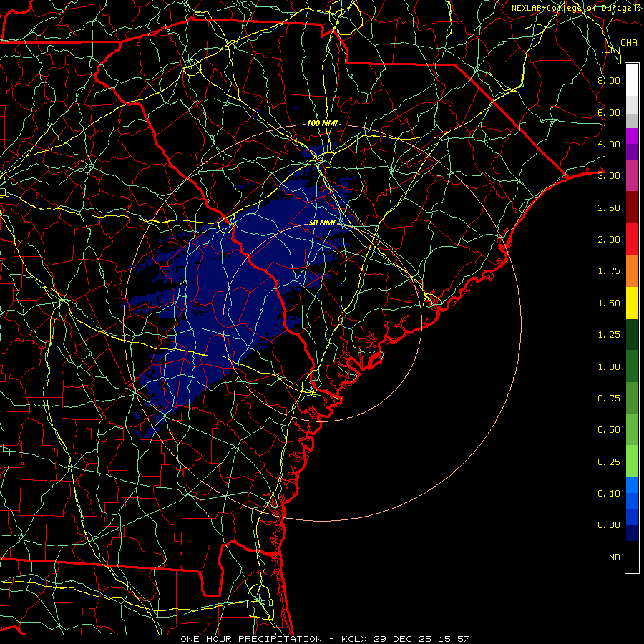Viewport: 644px width, 644px height.
Task: Click the 6.00 value on the color scale
Action: (609, 112)
